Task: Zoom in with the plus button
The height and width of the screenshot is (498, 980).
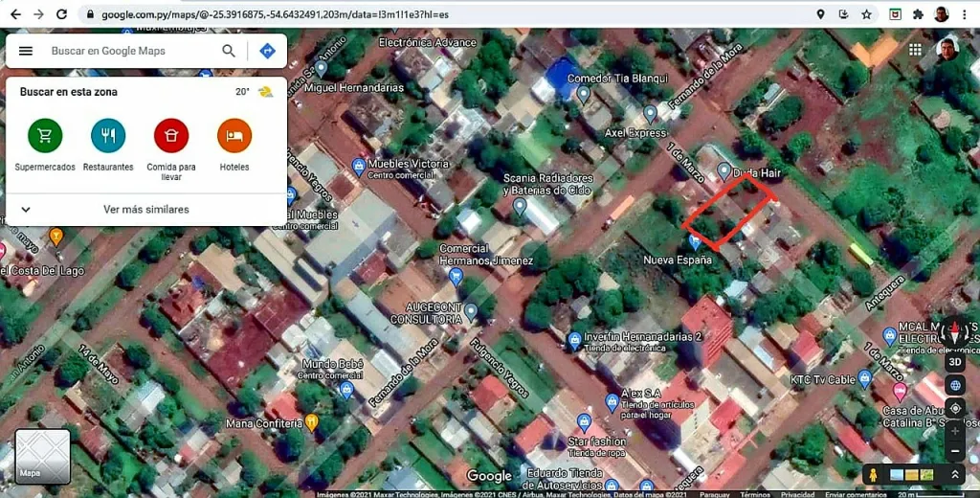Action: (955, 431)
